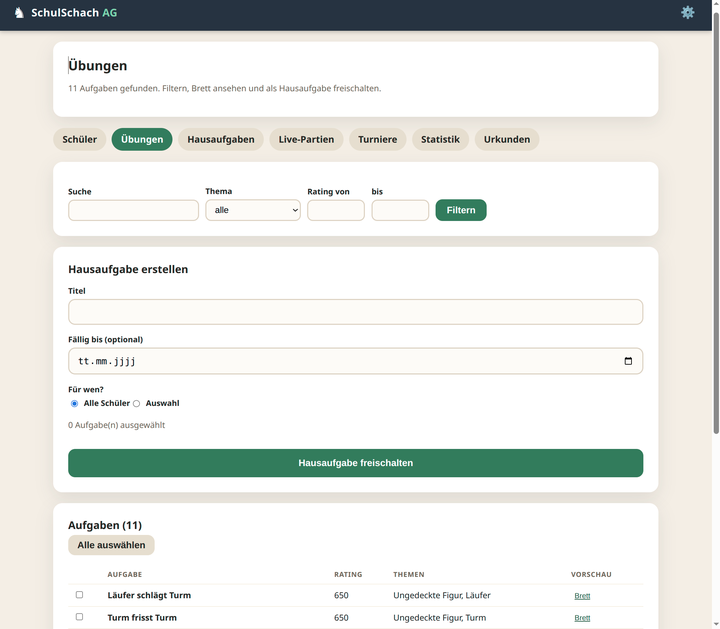Click Hausaufgabe freischalten button
This screenshot has height=629, width=720.
[x=355, y=463]
